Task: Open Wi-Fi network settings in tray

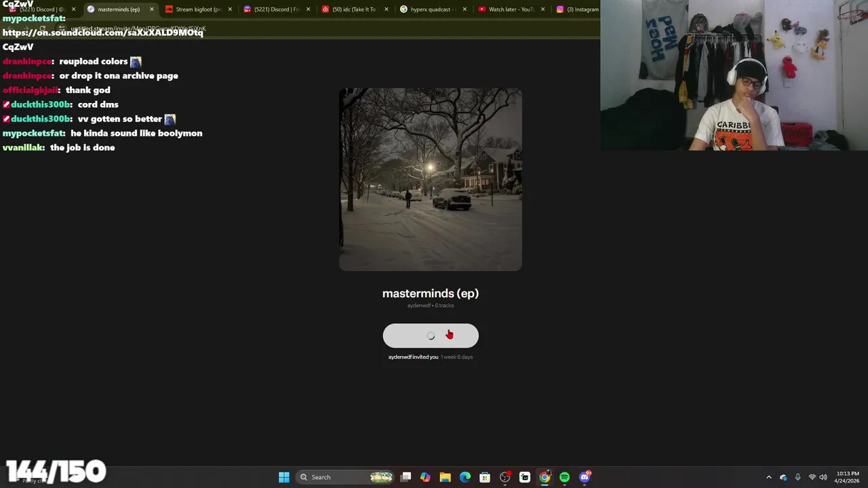Action: [812, 477]
